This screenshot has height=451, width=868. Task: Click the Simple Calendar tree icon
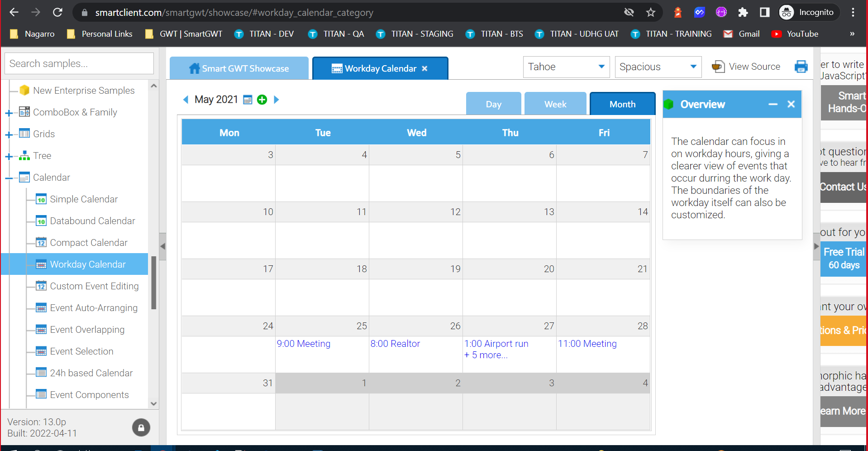tap(41, 199)
